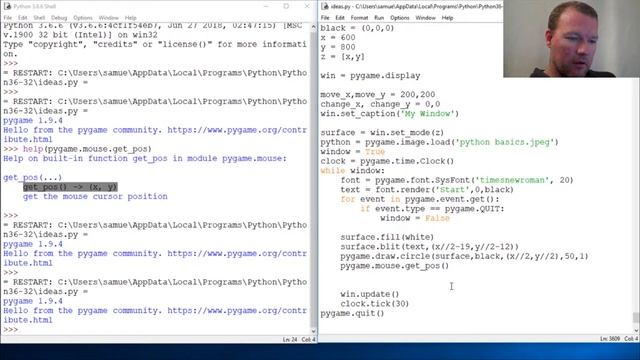Click 'while window:' line
640x360 pixels.
353,171
